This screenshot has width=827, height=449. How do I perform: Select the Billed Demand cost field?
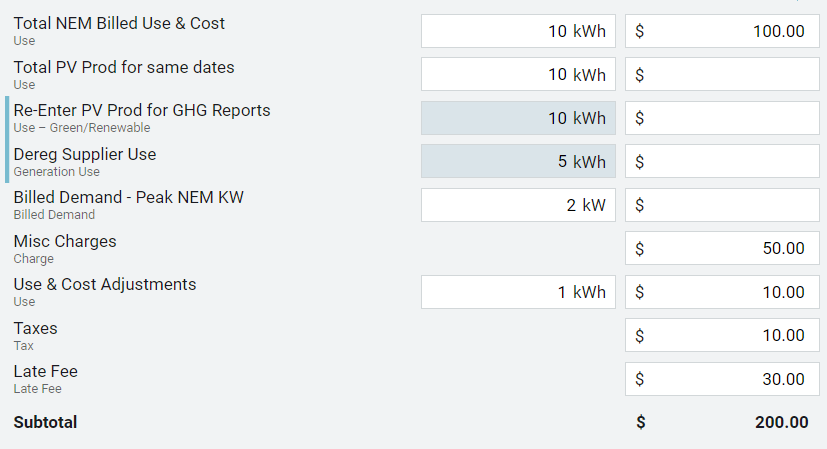coord(722,205)
